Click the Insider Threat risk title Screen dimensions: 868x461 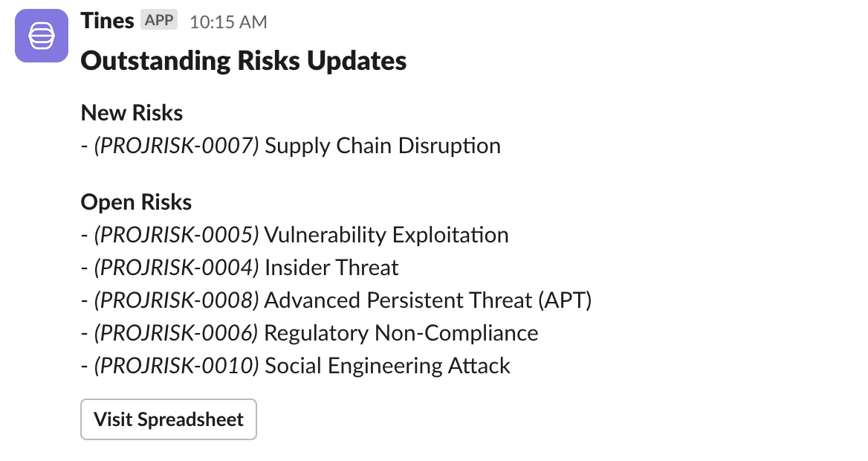pos(331,268)
